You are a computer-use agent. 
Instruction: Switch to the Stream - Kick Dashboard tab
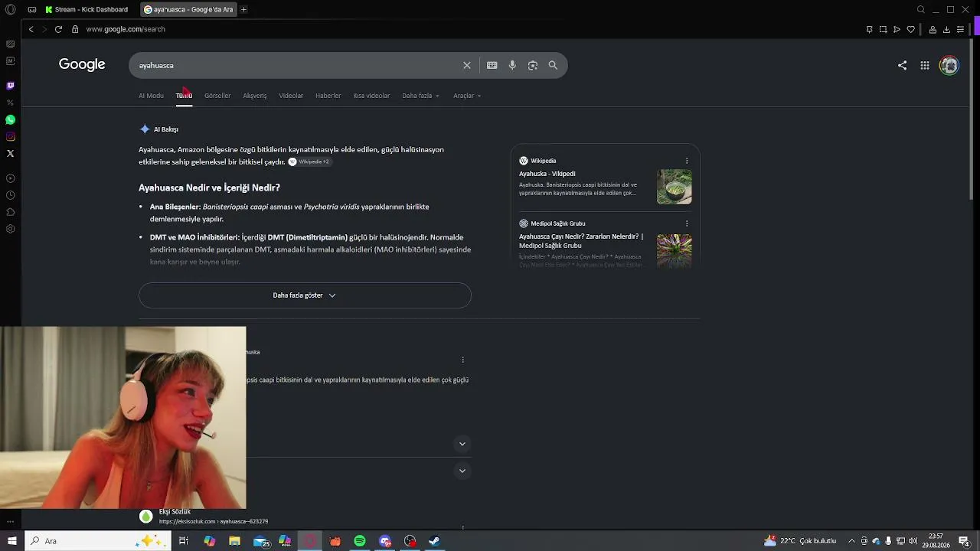[x=87, y=9]
